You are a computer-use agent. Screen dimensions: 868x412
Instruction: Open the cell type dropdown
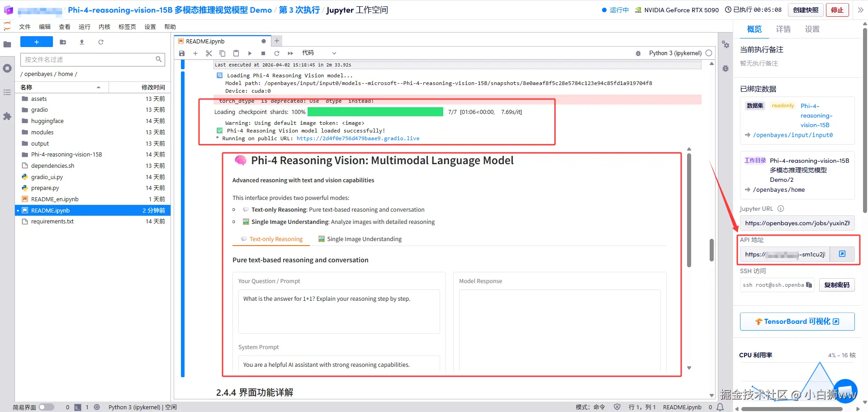pos(319,53)
